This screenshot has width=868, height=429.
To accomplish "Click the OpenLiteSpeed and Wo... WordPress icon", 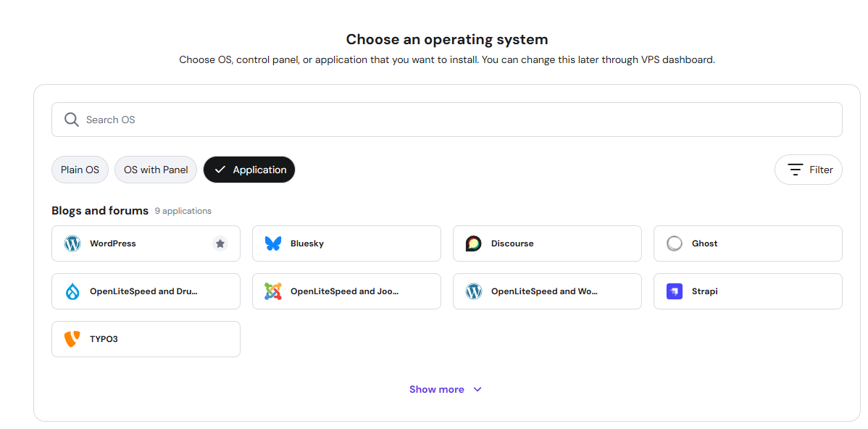I will pos(473,291).
